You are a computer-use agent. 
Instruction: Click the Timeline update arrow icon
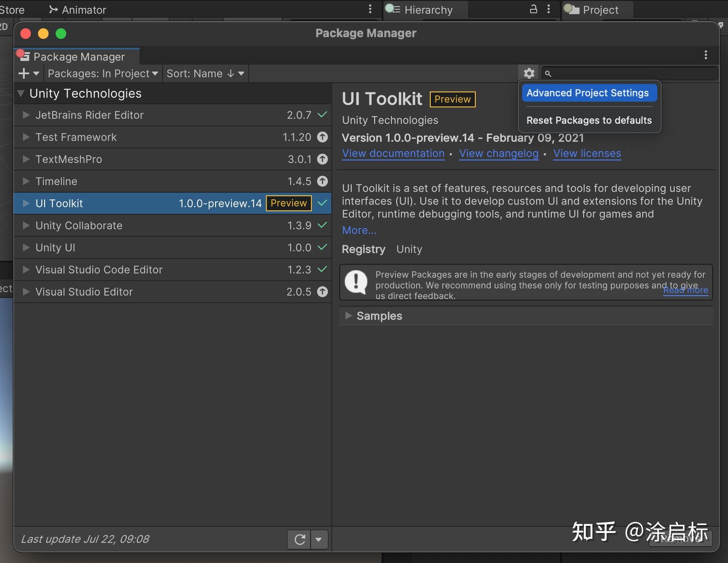pos(323,181)
